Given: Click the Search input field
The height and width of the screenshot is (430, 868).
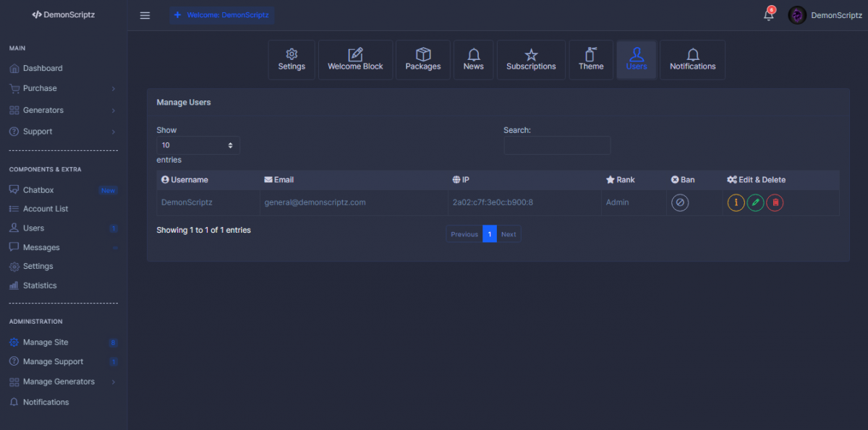Looking at the screenshot, I should point(557,145).
